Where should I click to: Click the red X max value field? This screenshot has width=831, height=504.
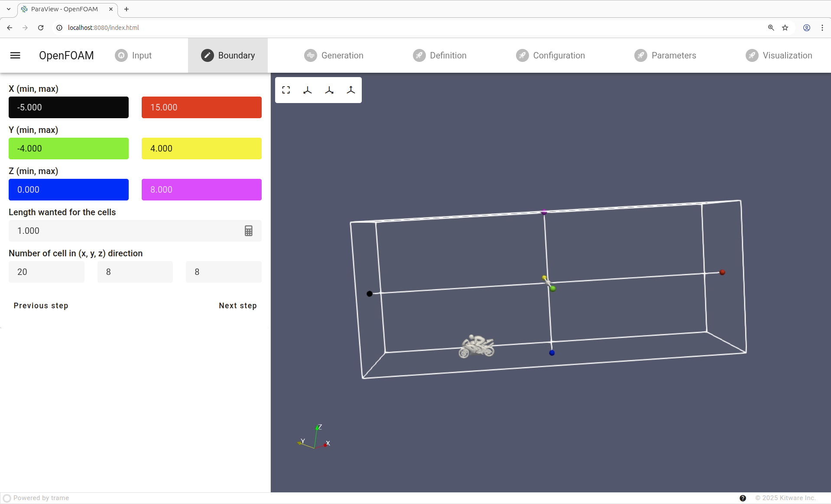click(201, 107)
